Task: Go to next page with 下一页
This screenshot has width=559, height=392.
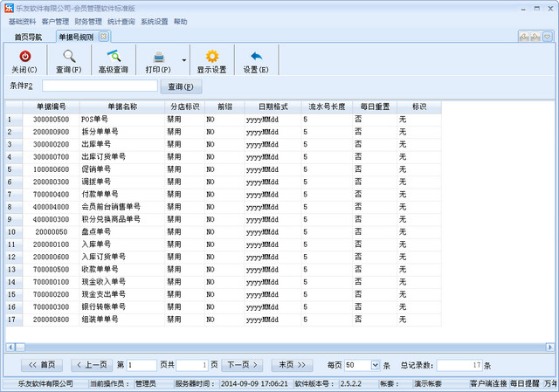Action: 243,365
